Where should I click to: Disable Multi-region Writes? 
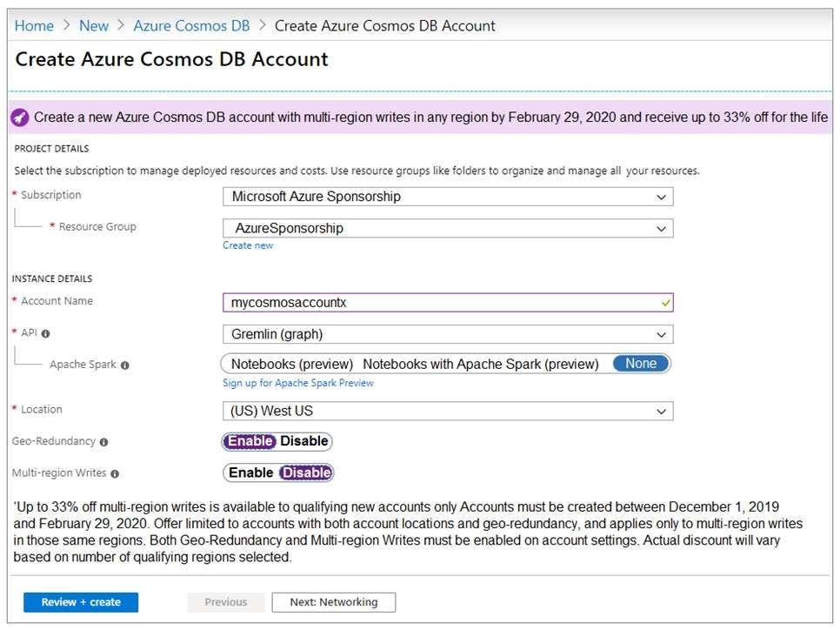click(x=306, y=473)
